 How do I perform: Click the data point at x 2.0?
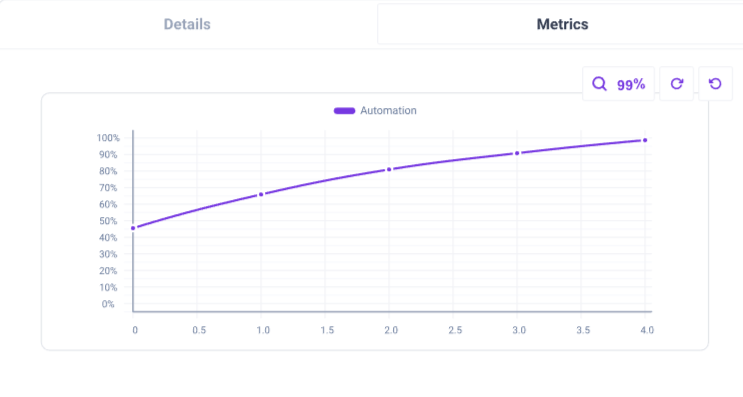coord(389,169)
